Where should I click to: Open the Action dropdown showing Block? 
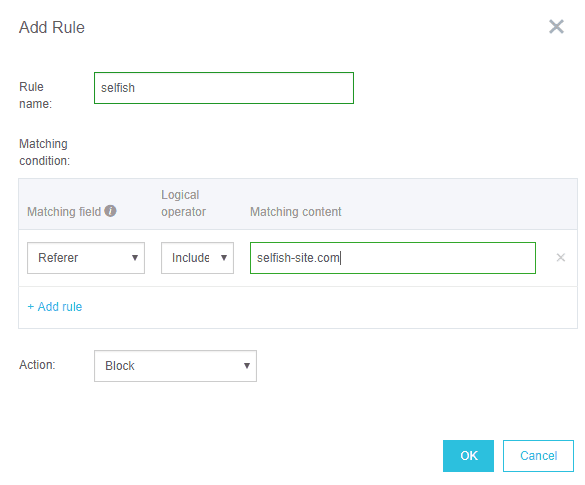pyautogui.click(x=175, y=366)
